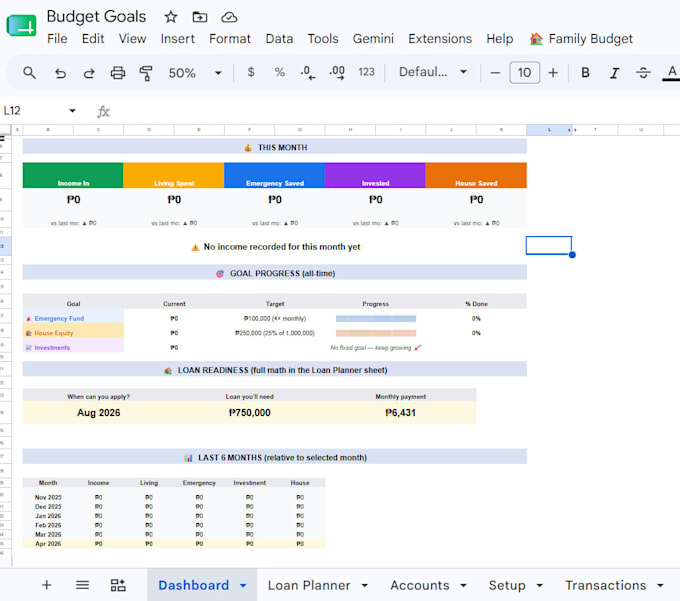Screen dimensions: 680x601
Task: Click the House Equity progress bar
Action: [x=376, y=333]
